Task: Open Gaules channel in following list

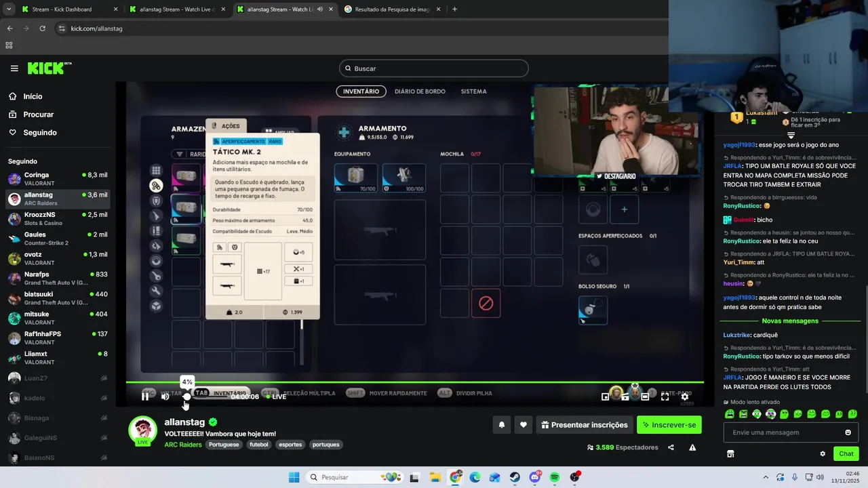Action: [x=58, y=239]
